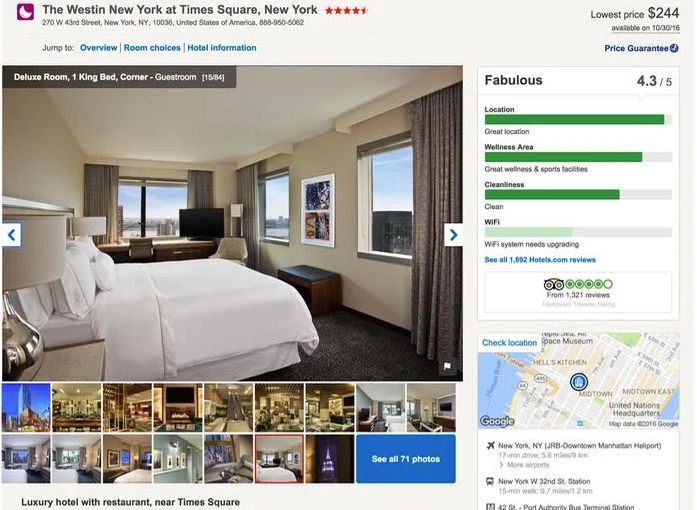Go to the previous photo arrow
697x510 pixels.
pyautogui.click(x=12, y=235)
